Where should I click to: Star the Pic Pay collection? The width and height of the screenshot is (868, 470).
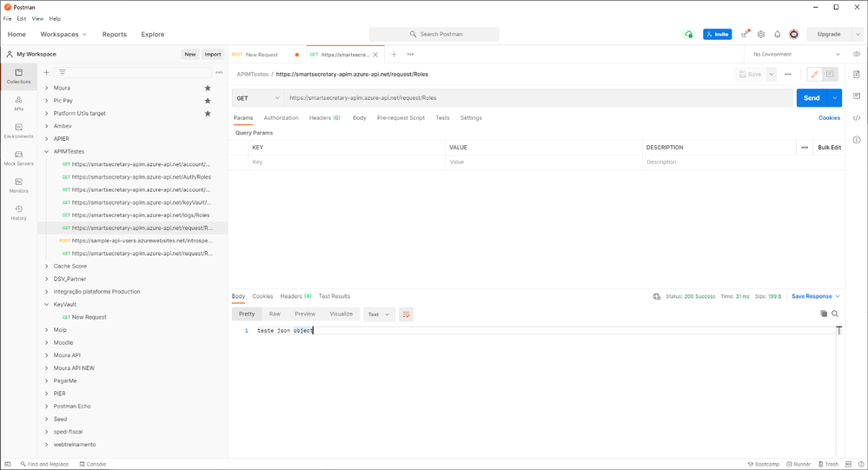point(208,101)
